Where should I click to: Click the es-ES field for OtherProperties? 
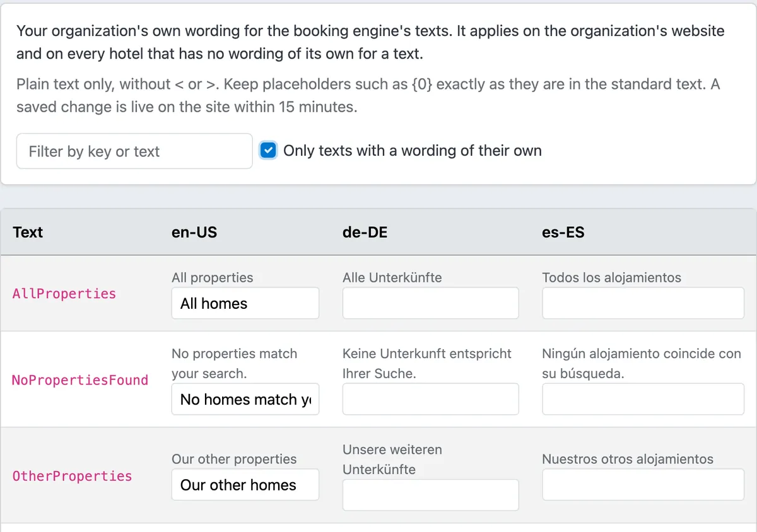click(x=643, y=485)
